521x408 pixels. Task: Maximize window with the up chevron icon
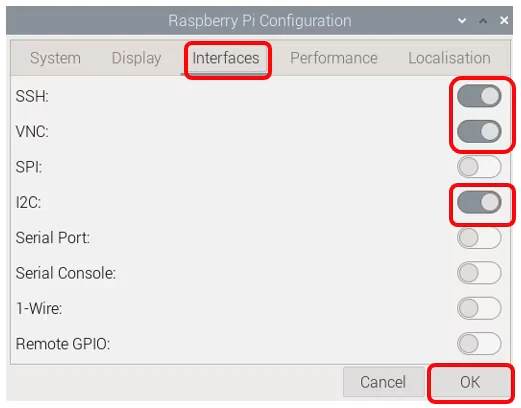(x=483, y=21)
